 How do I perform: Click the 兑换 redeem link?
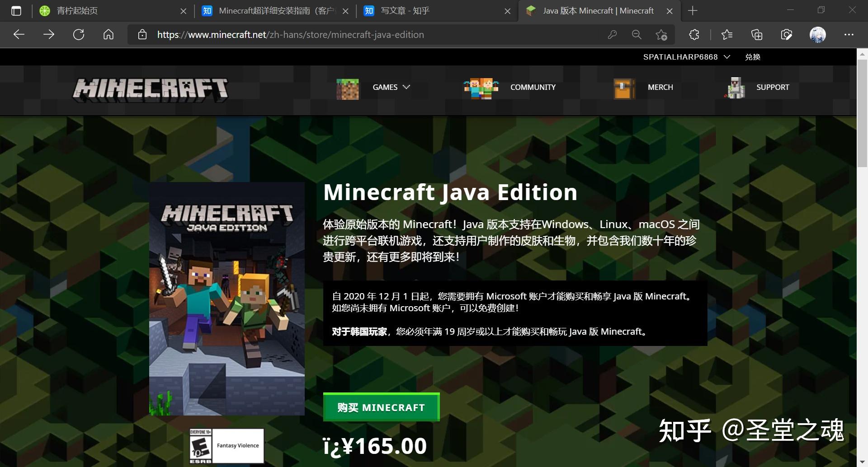(x=753, y=57)
